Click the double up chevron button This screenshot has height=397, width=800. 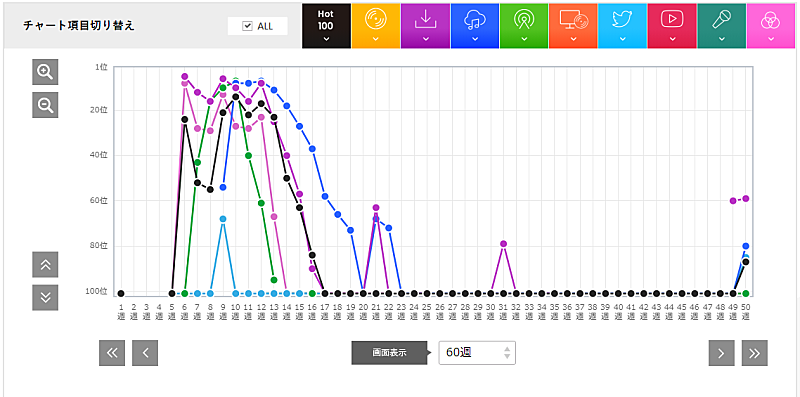pyautogui.click(x=45, y=264)
